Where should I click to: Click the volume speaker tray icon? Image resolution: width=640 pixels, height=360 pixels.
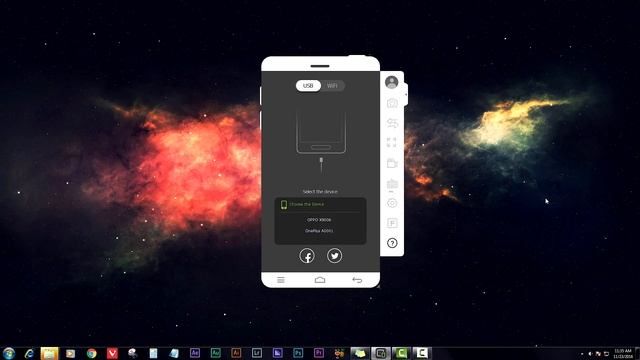(x=590, y=354)
